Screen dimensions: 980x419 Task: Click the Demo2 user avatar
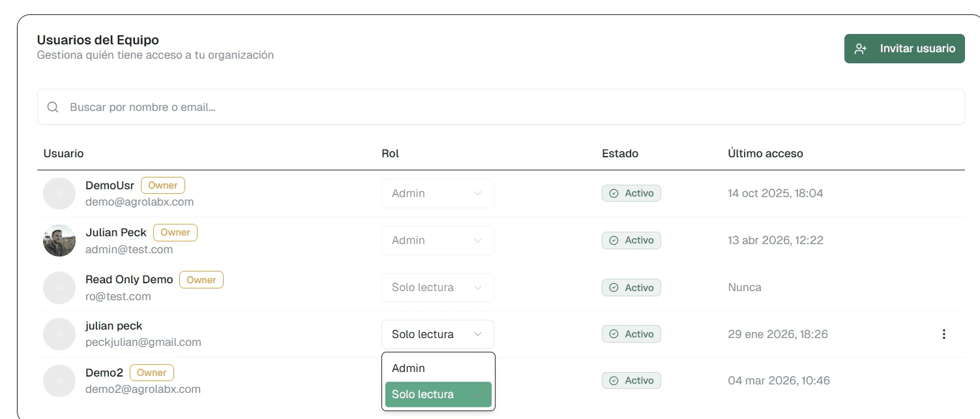[59, 381]
